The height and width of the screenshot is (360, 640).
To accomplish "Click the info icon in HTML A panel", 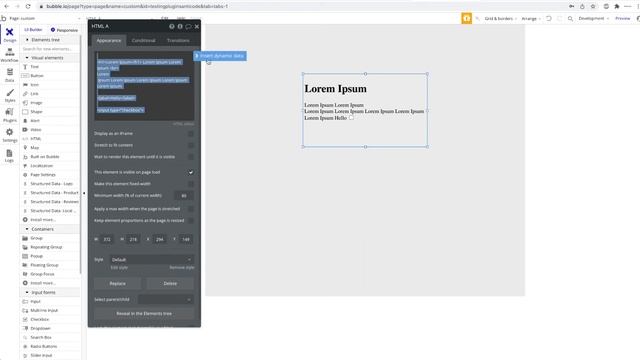I will 180,26.
